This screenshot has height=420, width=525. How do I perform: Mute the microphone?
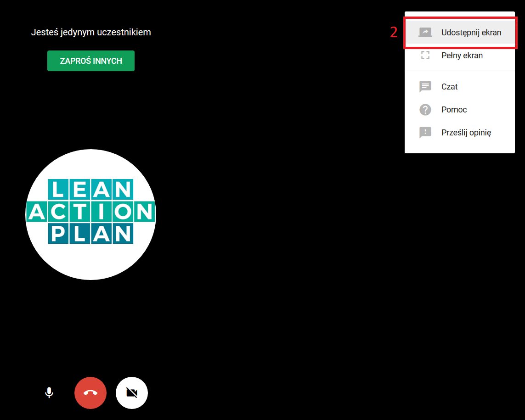49,393
